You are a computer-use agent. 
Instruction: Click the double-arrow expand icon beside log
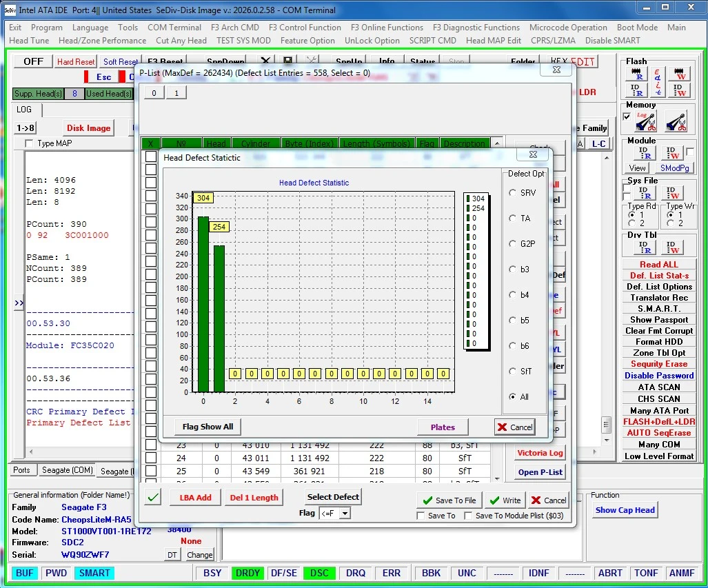[19, 303]
